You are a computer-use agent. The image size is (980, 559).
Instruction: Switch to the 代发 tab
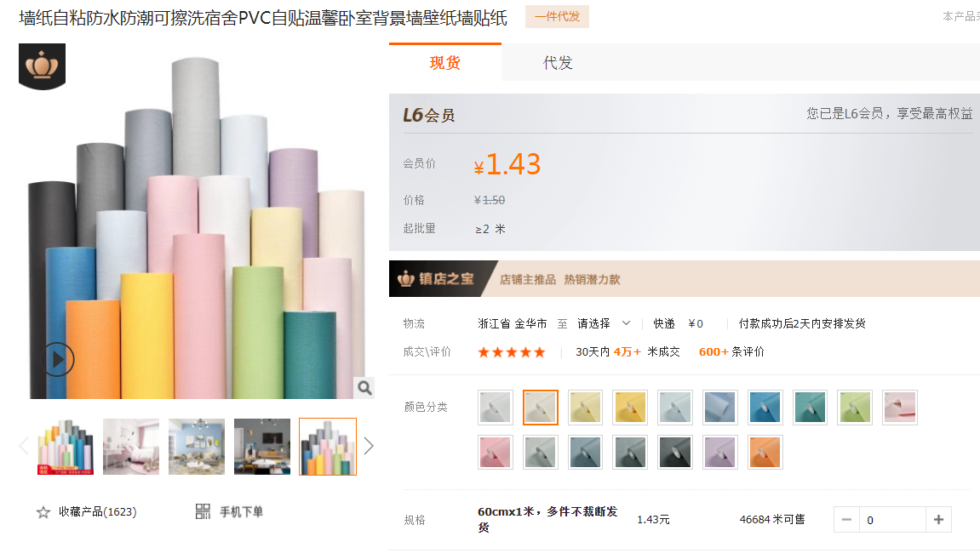558,63
